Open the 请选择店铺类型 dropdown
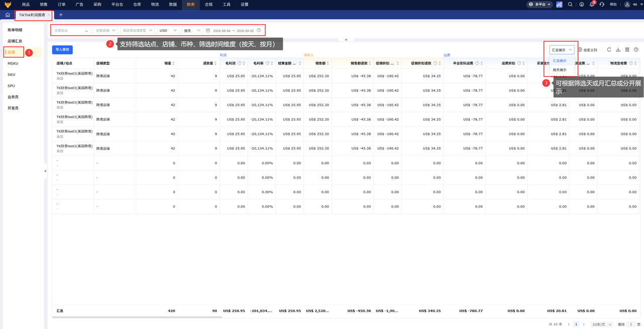 pyautogui.click(x=137, y=30)
